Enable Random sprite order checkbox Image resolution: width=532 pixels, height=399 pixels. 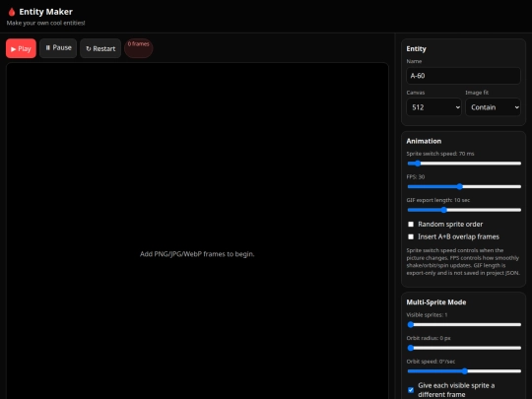coord(411,225)
